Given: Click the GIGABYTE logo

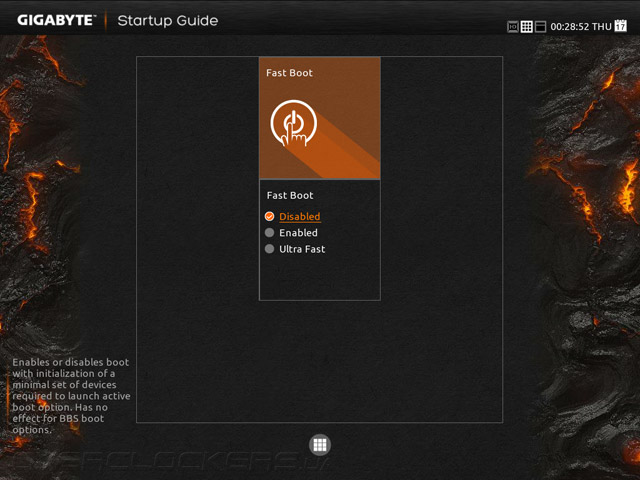Looking at the screenshot, I should click(56, 20).
